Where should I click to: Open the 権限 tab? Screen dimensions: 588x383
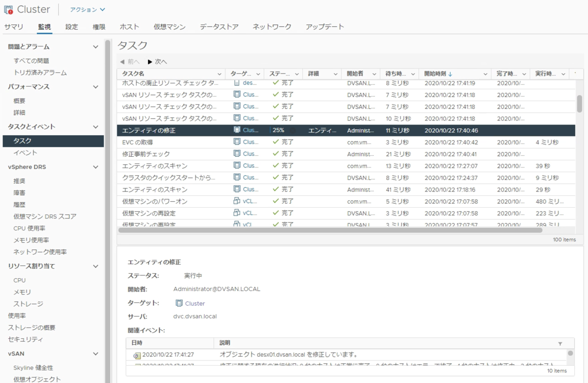click(x=99, y=27)
